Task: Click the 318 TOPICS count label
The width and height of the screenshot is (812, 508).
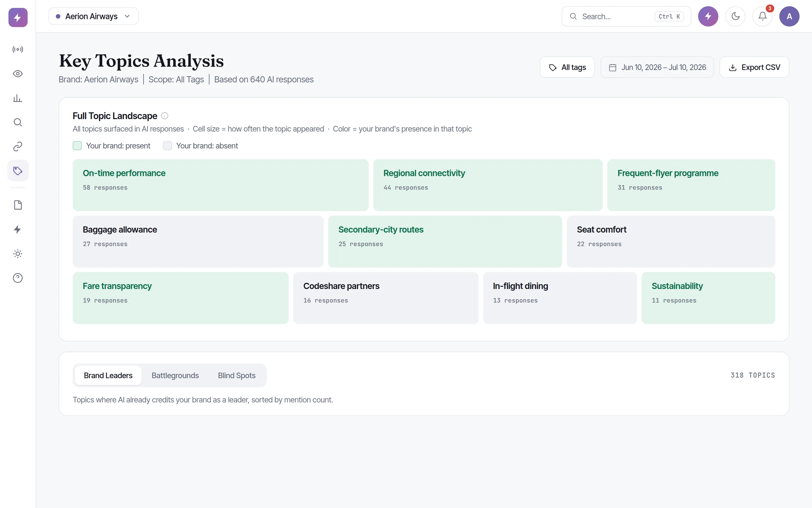Action: coord(753,375)
